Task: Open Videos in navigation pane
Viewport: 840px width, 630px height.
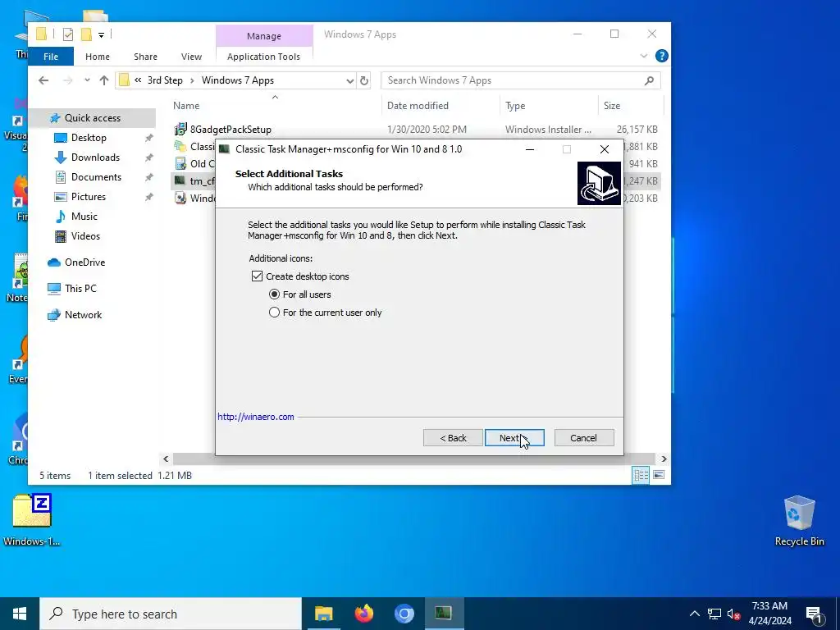Action: (85, 236)
